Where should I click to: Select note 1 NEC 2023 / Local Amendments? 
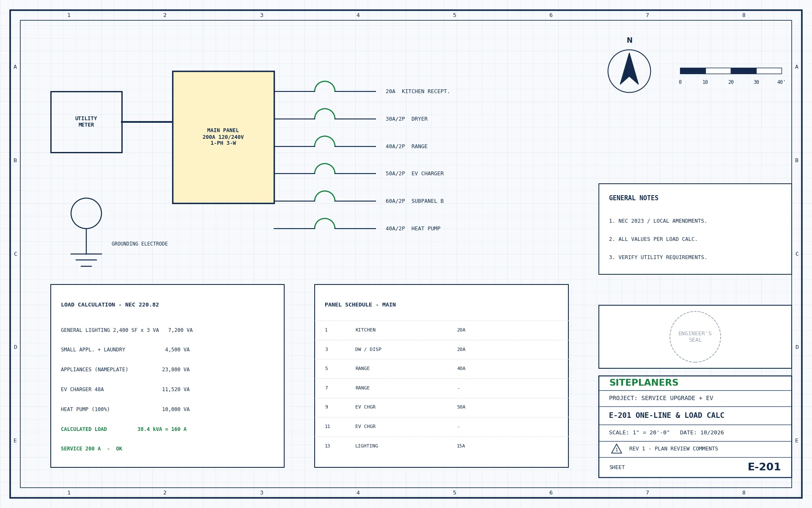point(658,221)
